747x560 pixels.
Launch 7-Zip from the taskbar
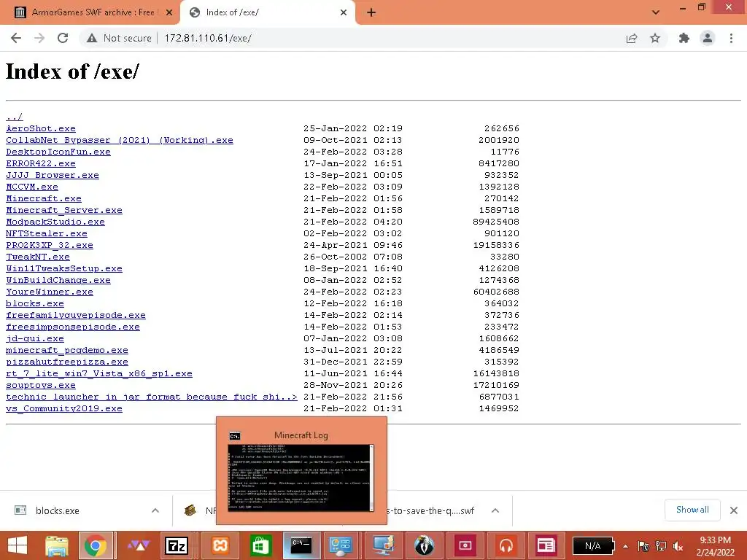point(177,545)
